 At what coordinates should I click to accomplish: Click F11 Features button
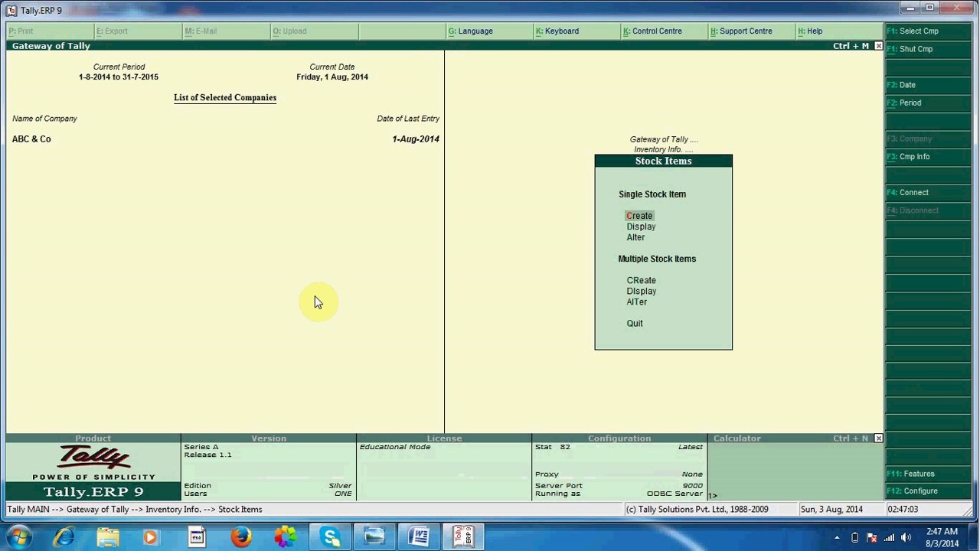(928, 474)
